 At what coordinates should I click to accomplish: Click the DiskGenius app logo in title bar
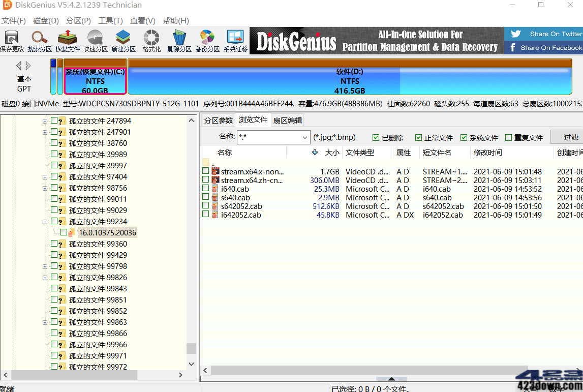click(x=7, y=5)
